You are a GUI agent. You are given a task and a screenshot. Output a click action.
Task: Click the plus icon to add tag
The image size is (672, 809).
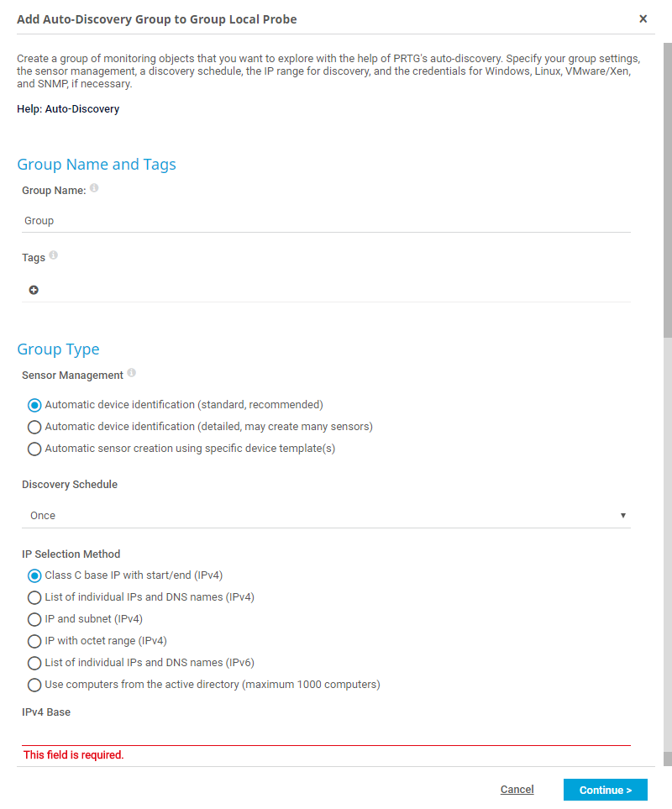[x=34, y=290]
